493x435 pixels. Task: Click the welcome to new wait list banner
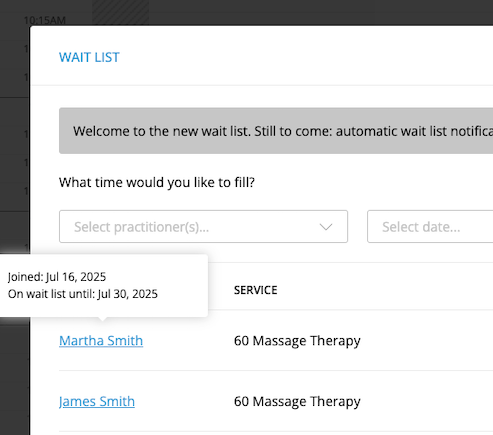[x=276, y=131]
